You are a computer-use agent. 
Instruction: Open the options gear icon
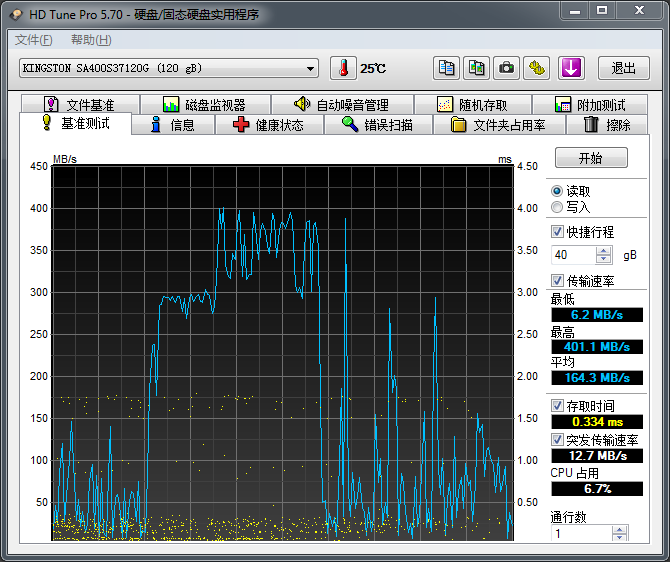point(538,68)
